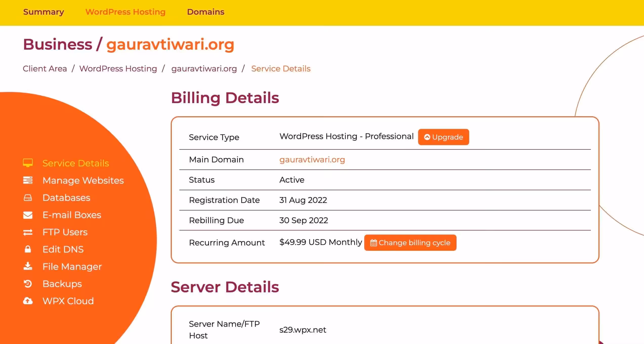Click the download icon beside File Manager

28,266
